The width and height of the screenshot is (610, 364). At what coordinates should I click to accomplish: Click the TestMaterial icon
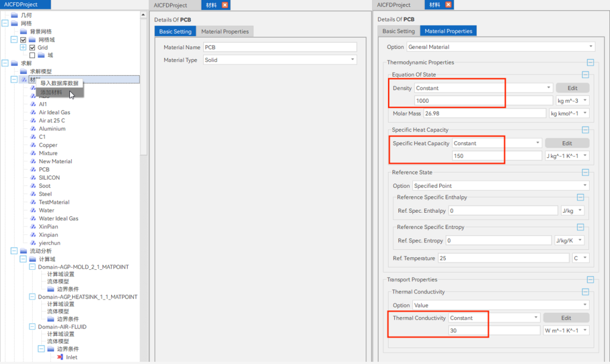33,202
